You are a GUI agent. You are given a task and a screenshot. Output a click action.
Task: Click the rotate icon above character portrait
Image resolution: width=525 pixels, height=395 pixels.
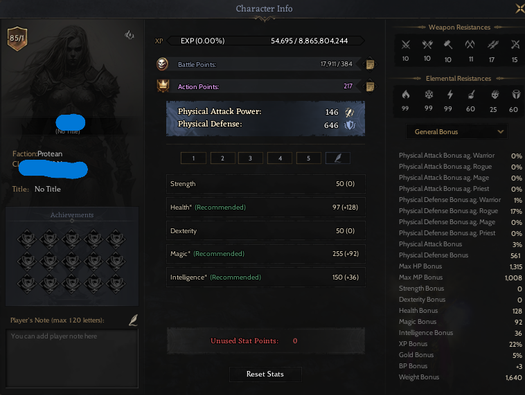tap(129, 34)
